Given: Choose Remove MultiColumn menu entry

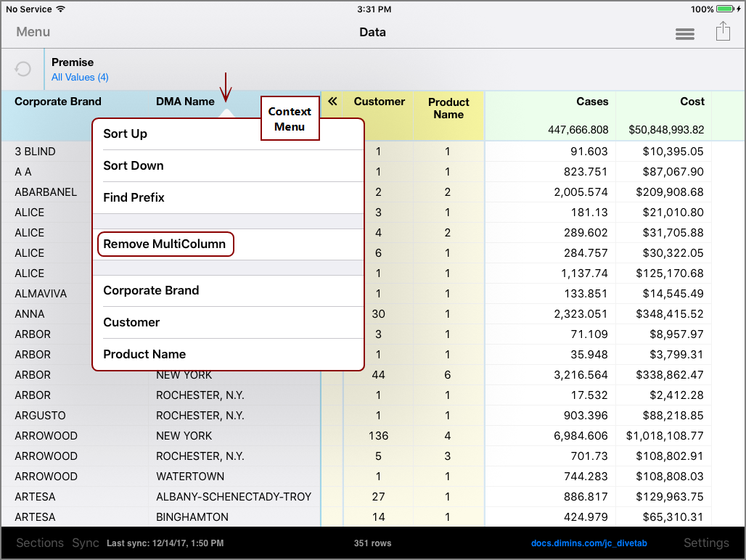Looking at the screenshot, I should pyautogui.click(x=165, y=244).
